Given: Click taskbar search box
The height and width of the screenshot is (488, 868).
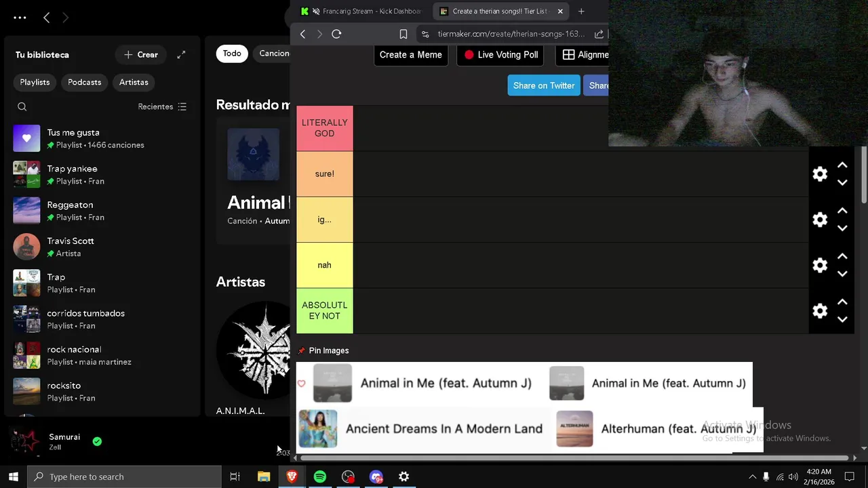Looking at the screenshot, I should [124, 476].
